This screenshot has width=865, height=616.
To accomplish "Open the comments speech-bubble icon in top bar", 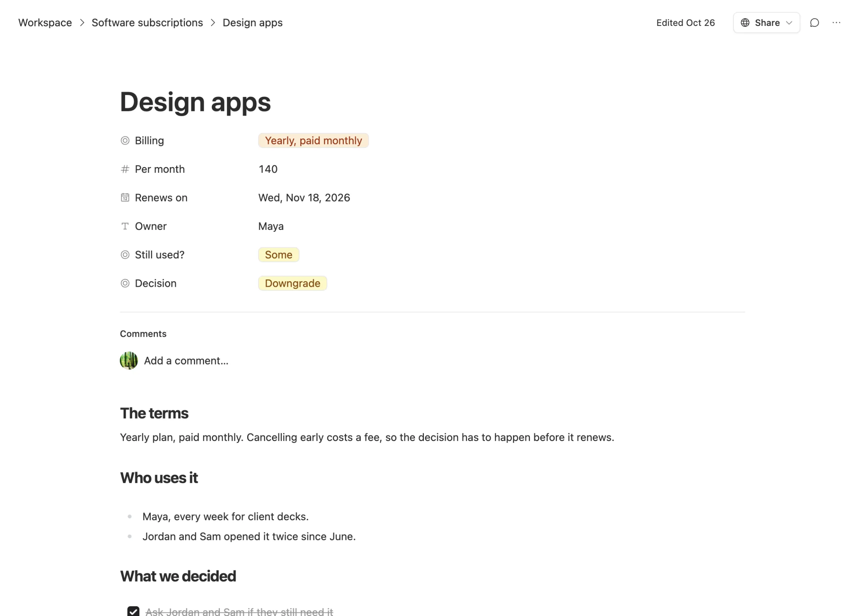I will coord(814,23).
